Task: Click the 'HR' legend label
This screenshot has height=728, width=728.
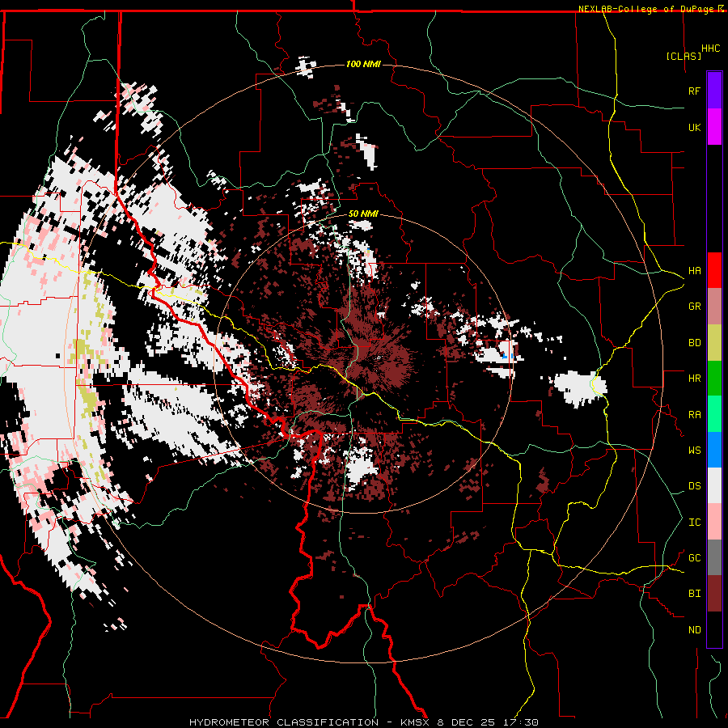Action: 694,379
